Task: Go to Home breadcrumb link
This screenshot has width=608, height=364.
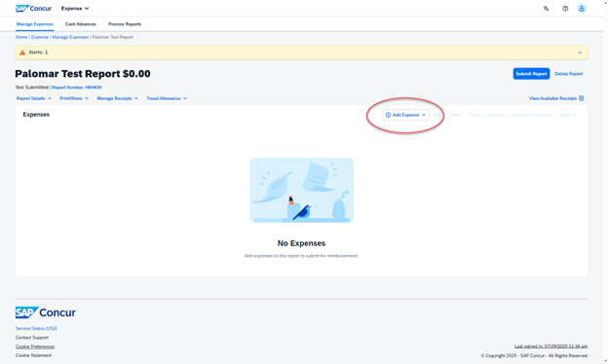Action: [x=21, y=37]
